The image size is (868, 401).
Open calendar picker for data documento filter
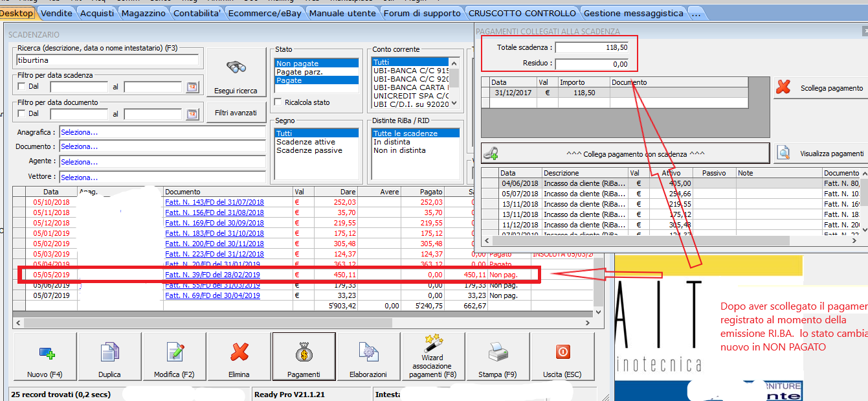[x=192, y=114]
